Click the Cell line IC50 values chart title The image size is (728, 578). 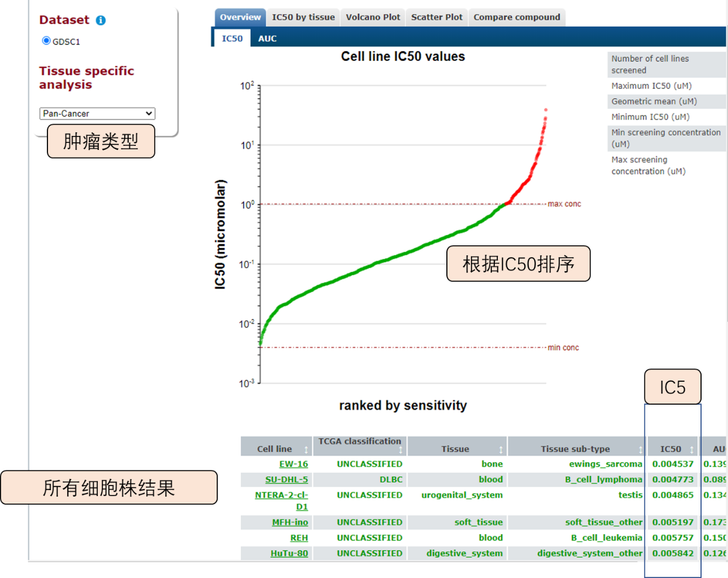403,57
